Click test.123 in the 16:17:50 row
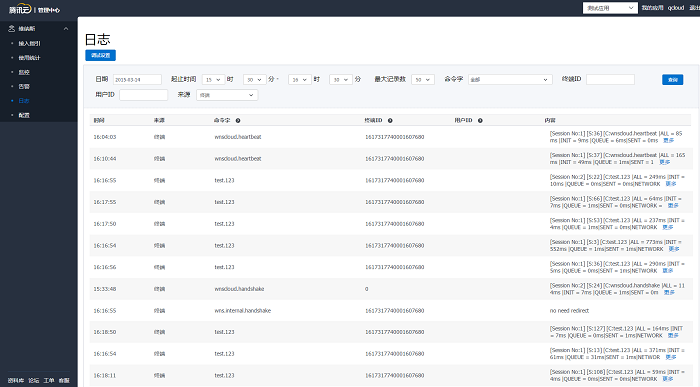 [224, 224]
